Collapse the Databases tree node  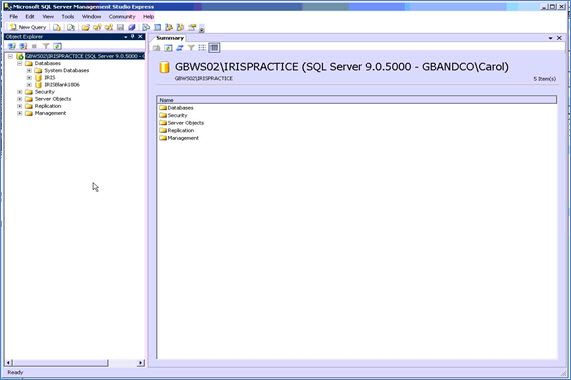pyautogui.click(x=20, y=63)
